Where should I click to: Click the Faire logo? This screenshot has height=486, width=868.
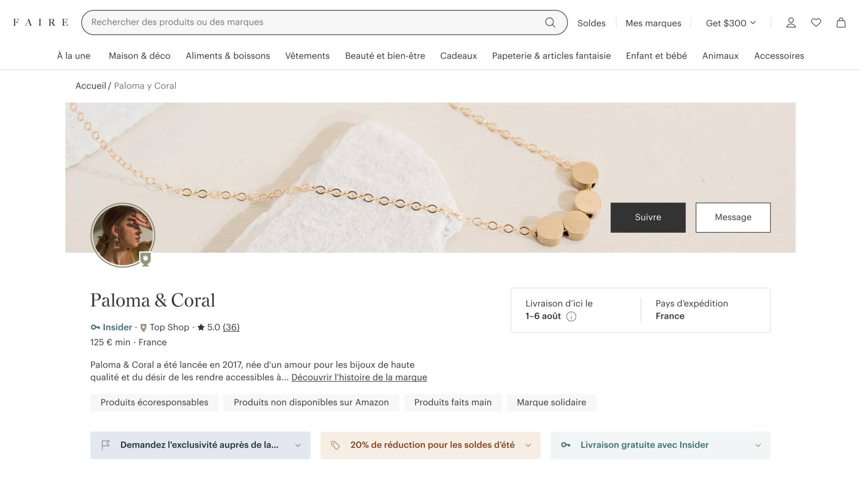pyautogui.click(x=41, y=22)
